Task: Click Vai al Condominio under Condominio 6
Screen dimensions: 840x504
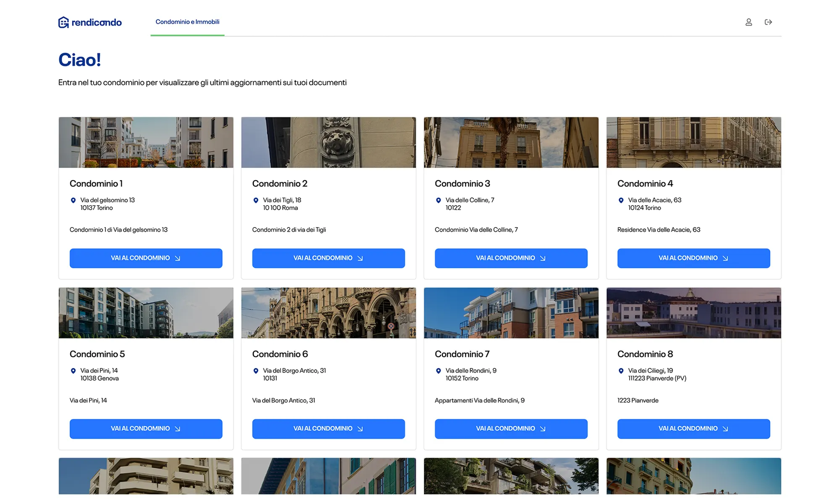Action: [x=328, y=429]
